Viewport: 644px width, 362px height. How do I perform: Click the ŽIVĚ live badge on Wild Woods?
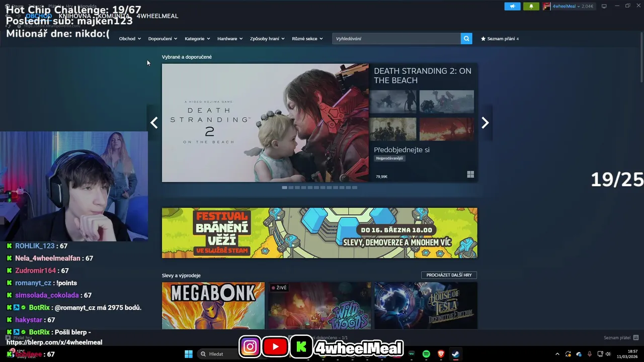point(279,288)
